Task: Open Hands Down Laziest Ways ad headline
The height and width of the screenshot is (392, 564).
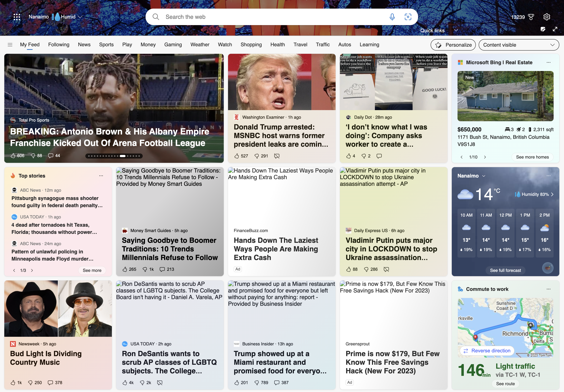Action: [x=276, y=249]
